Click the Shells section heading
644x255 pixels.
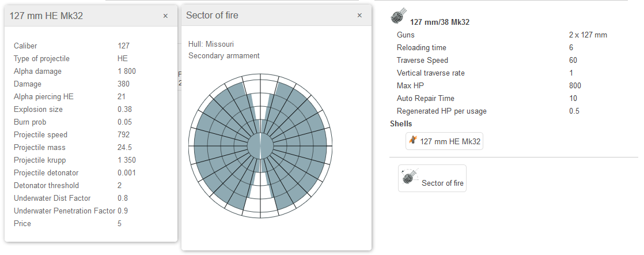pos(401,123)
